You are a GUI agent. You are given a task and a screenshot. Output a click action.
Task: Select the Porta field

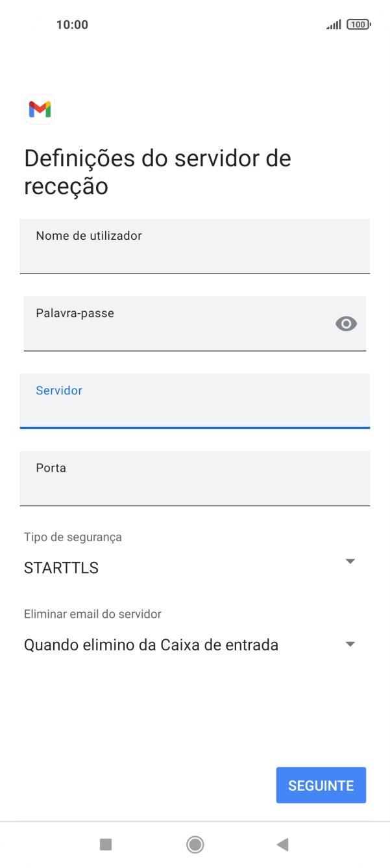195,478
